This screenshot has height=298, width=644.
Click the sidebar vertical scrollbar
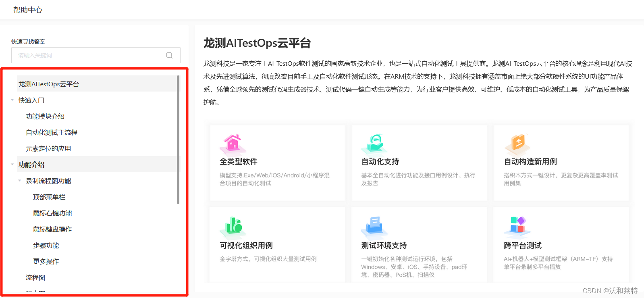[178, 140]
